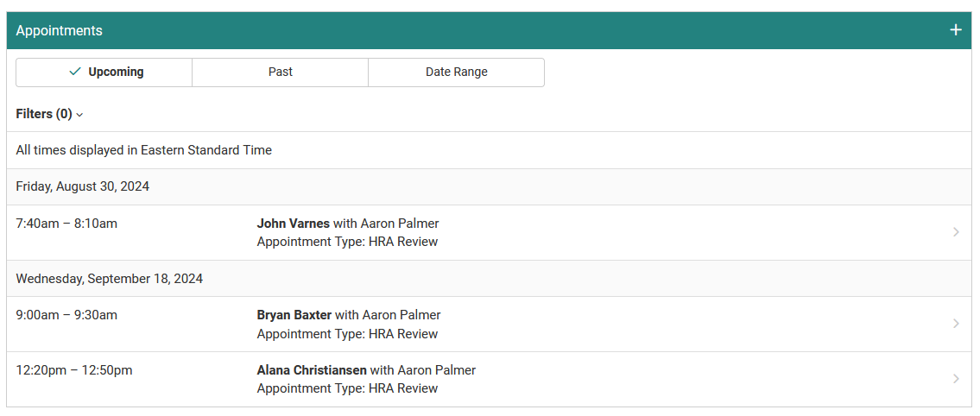Click the plus icon to add appointment

coord(956,30)
